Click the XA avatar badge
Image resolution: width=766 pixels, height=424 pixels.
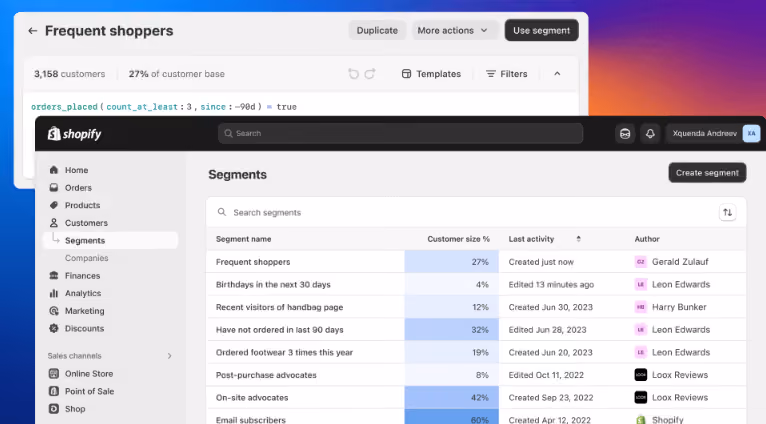tap(751, 133)
